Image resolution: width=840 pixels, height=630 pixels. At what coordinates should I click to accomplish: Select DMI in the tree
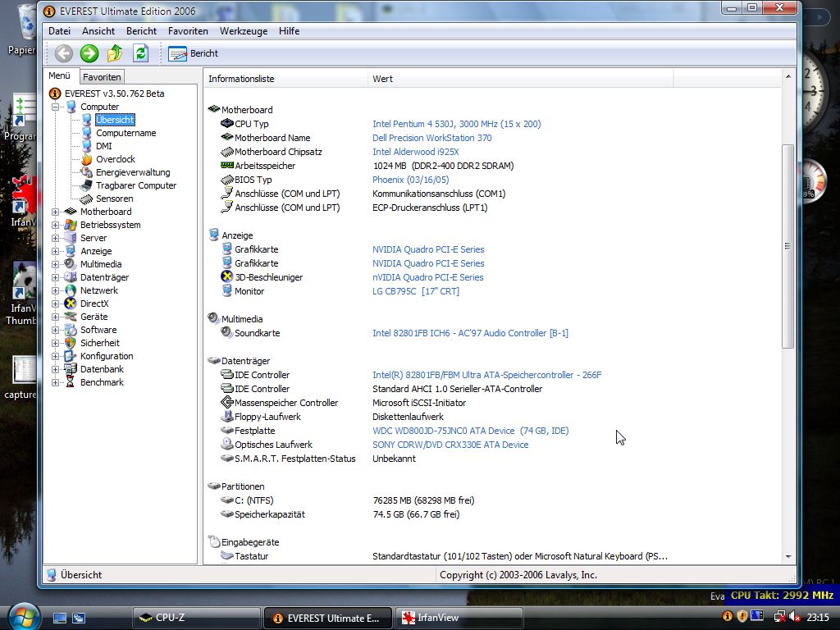[x=104, y=146]
